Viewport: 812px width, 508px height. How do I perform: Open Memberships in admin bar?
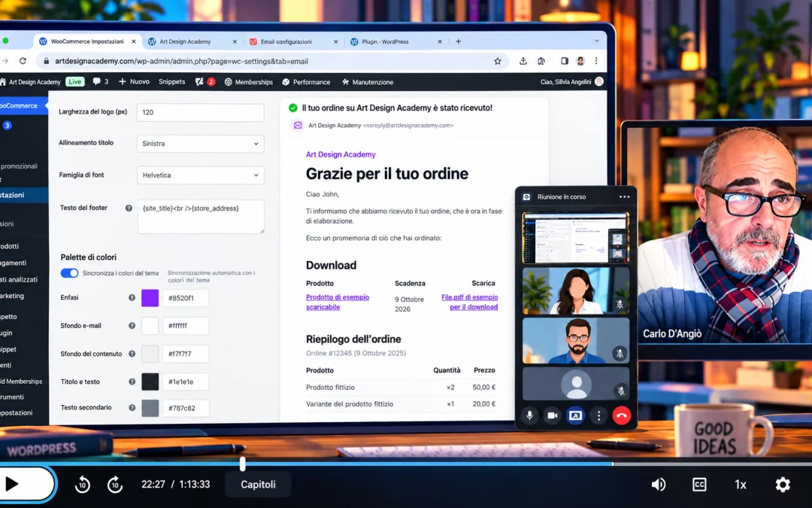tap(249, 82)
